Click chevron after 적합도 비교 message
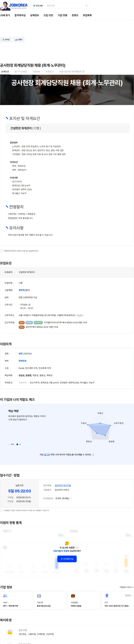Image resolution: width=134 pixels, height=644 pixels. [x=93, y=455]
